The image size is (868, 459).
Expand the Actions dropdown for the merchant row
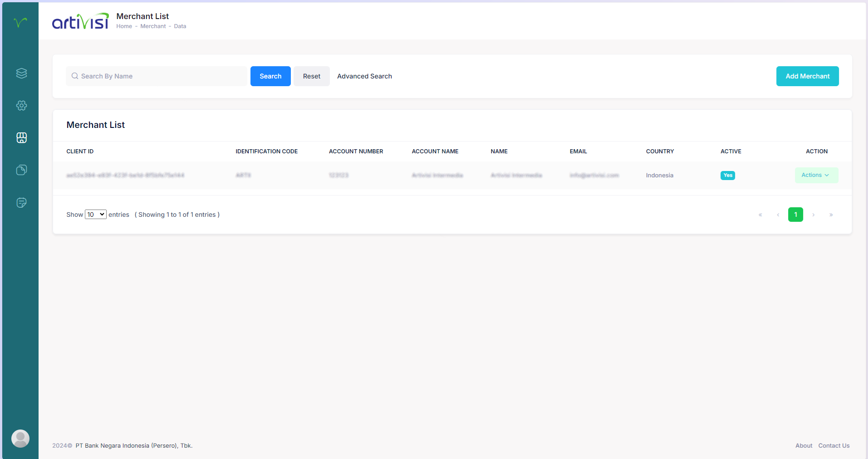click(816, 175)
